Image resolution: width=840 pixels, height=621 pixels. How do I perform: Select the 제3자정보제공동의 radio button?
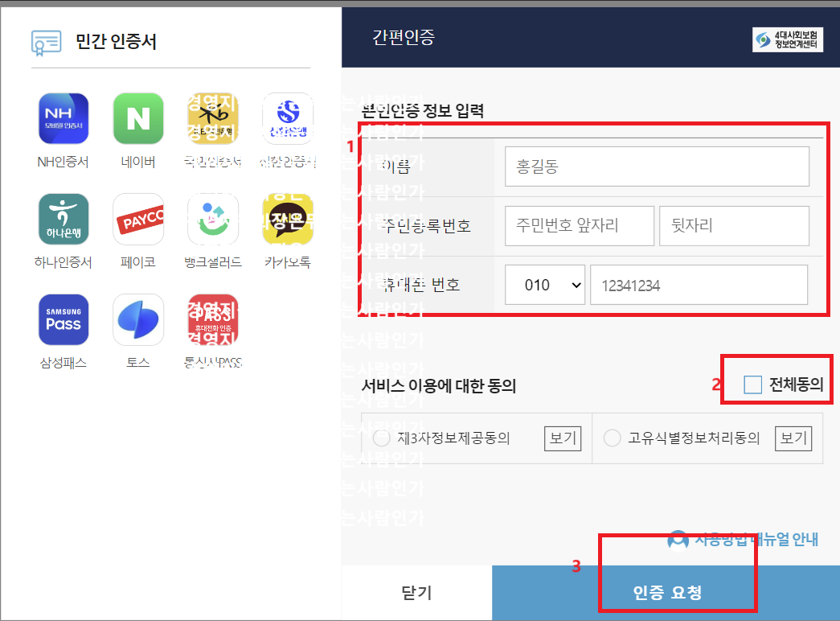[383, 438]
